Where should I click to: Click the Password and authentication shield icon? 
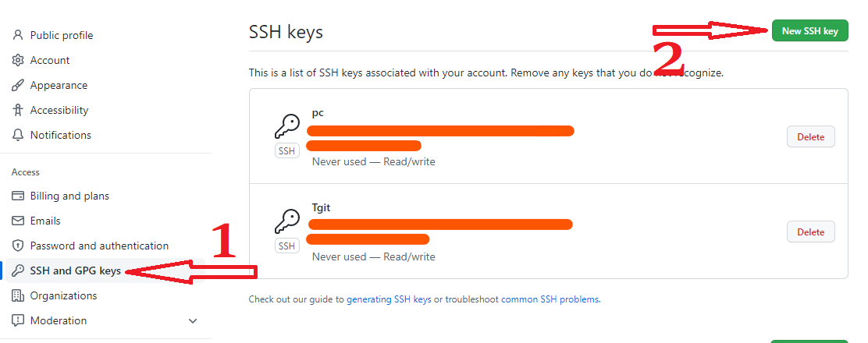pos(18,246)
